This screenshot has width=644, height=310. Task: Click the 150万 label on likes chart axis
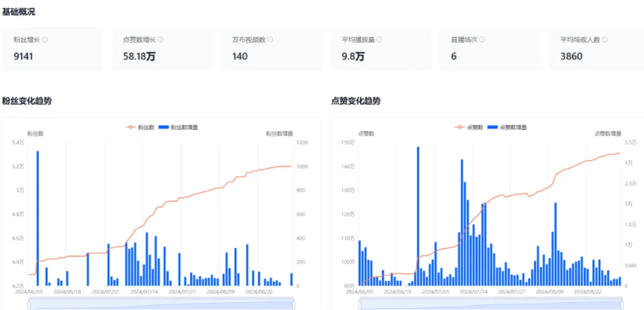(348, 142)
